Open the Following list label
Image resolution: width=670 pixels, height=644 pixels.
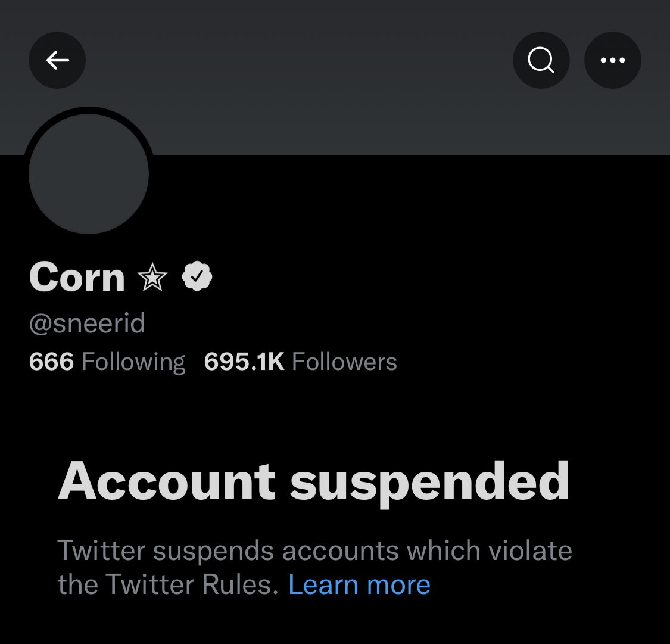[x=133, y=362]
